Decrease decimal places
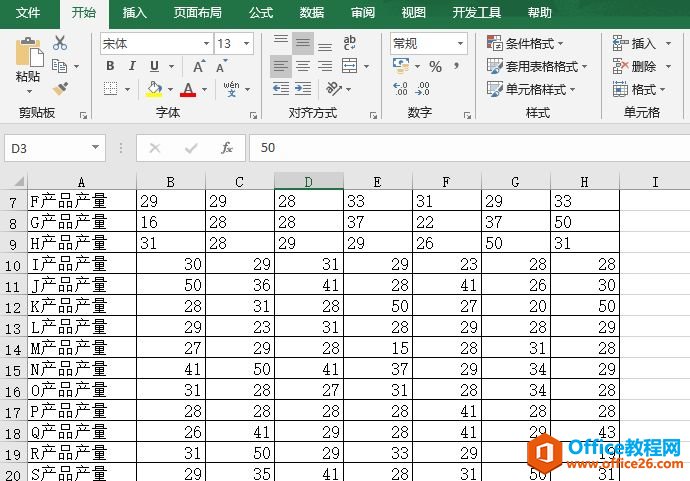Viewport: 690px width, 481px height. click(422, 89)
